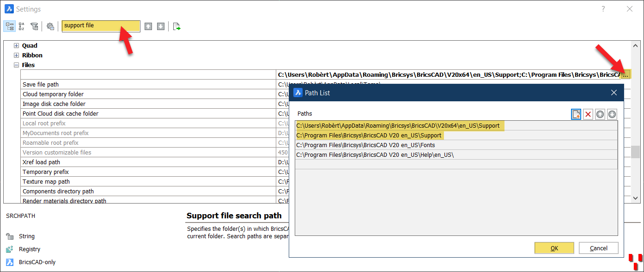This screenshot has height=272, width=644.
Task: Export settings with the page-arrow icon
Action: pos(176,26)
